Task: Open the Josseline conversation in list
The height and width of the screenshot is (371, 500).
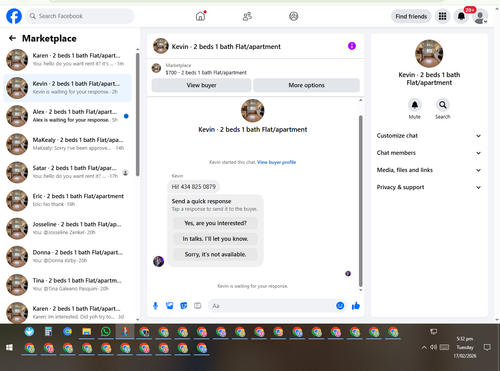Action: coord(67,229)
